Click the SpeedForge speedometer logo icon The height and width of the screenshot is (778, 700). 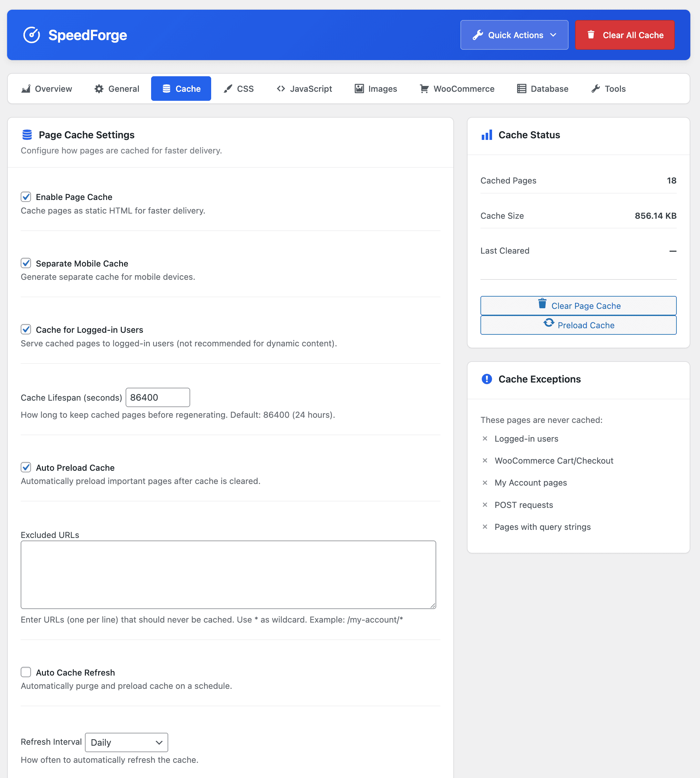pos(32,35)
